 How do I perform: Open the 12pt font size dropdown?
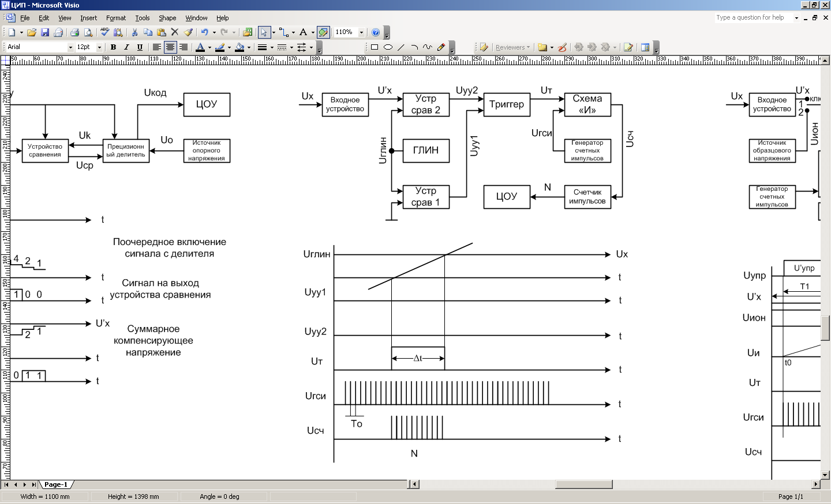(99, 47)
